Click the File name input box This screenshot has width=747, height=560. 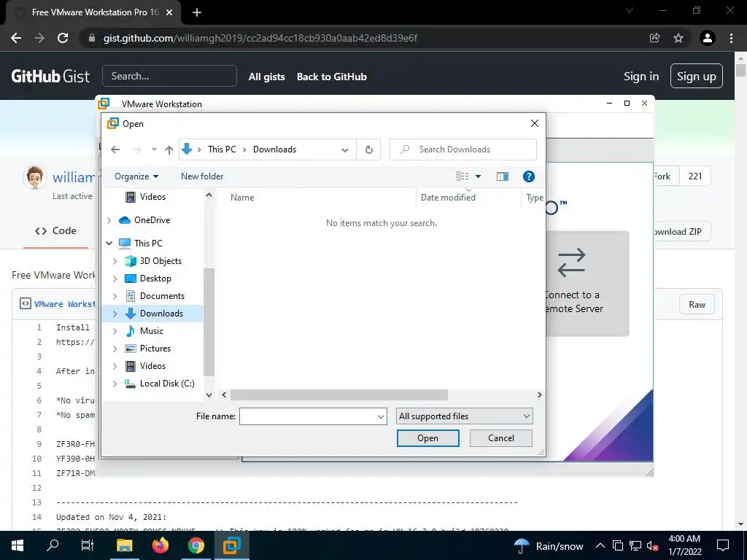tap(313, 416)
